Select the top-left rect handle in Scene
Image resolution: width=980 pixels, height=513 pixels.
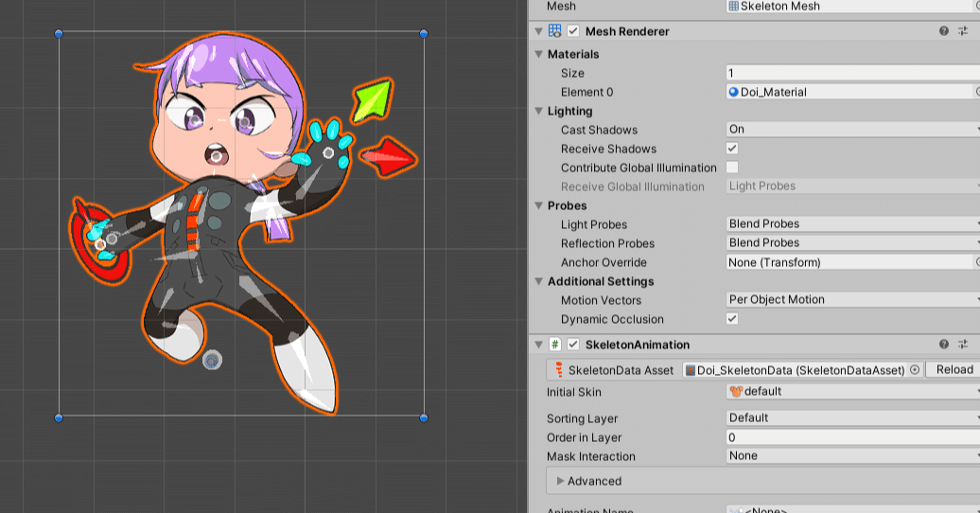(x=59, y=34)
